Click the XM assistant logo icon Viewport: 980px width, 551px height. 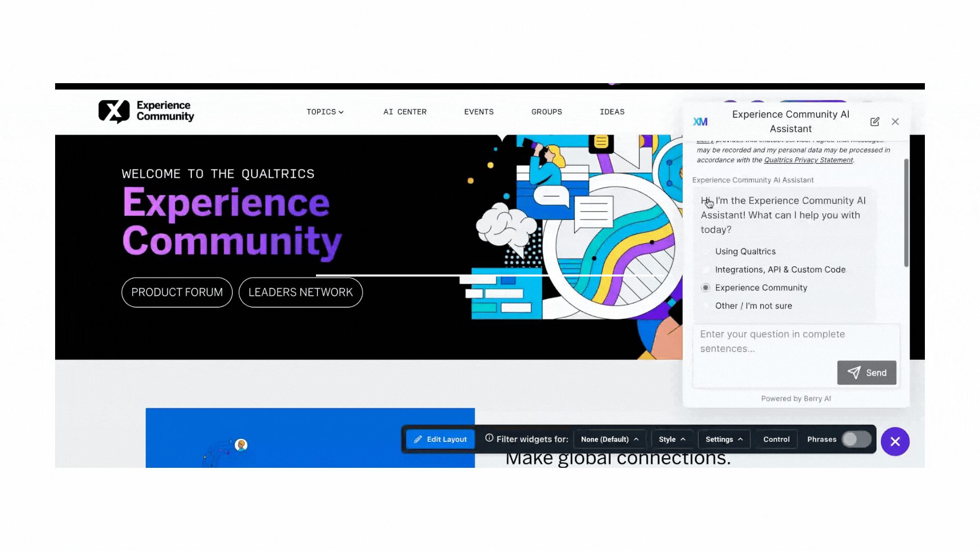click(700, 121)
